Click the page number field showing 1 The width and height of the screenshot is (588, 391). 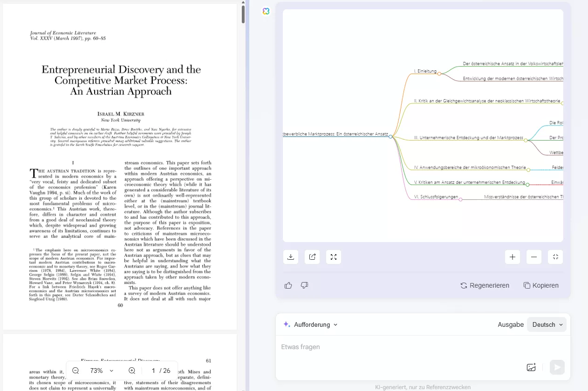point(153,371)
